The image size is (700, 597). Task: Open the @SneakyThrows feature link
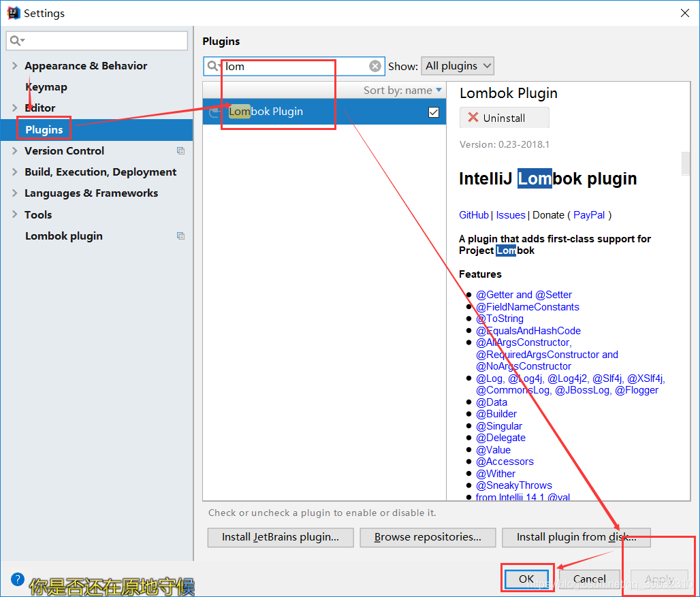click(514, 485)
